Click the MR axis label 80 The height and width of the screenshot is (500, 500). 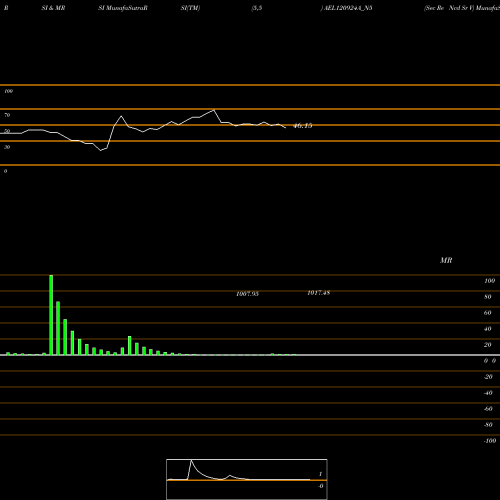(488, 297)
